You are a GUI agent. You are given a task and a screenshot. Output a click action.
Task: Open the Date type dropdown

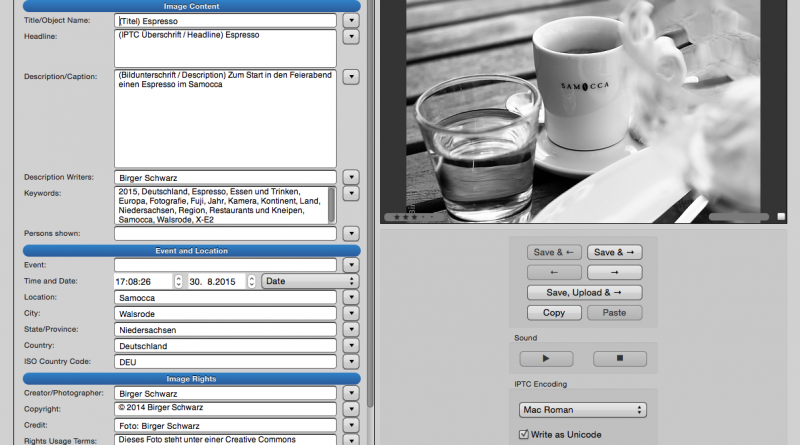(309, 282)
